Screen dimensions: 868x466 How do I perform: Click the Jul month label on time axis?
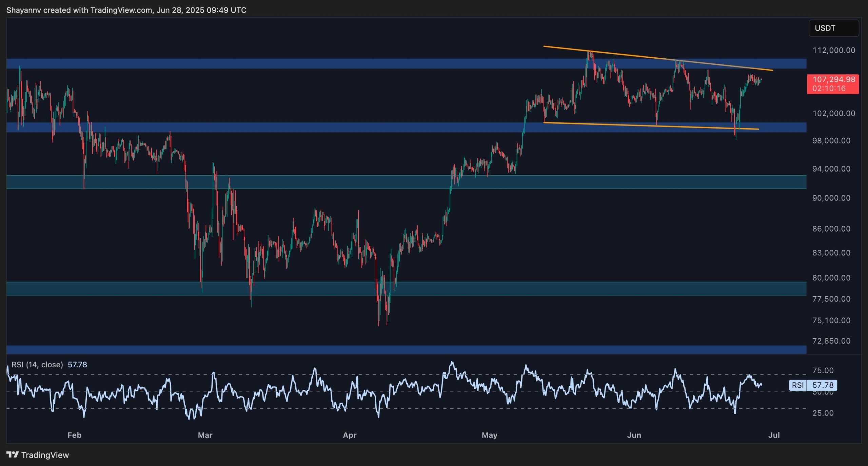(774, 435)
